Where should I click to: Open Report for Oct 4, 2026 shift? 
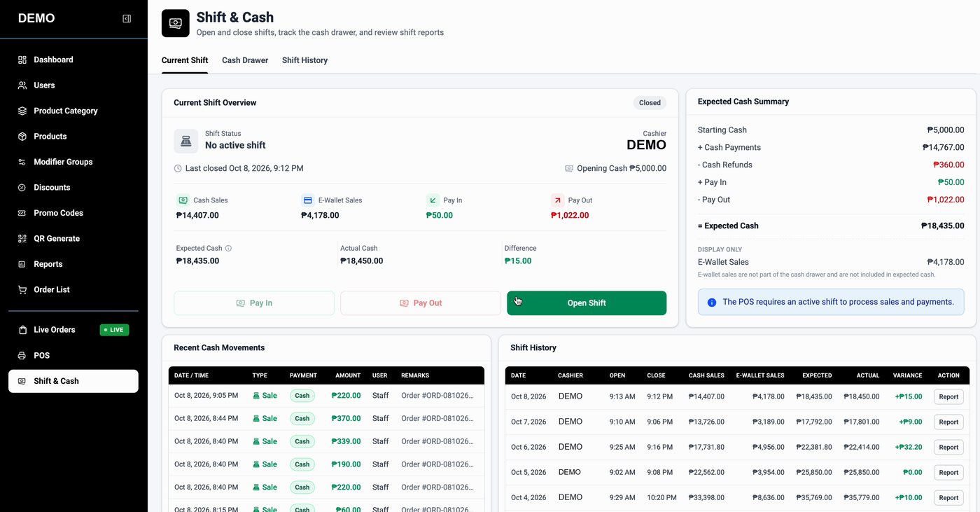pos(948,497)
